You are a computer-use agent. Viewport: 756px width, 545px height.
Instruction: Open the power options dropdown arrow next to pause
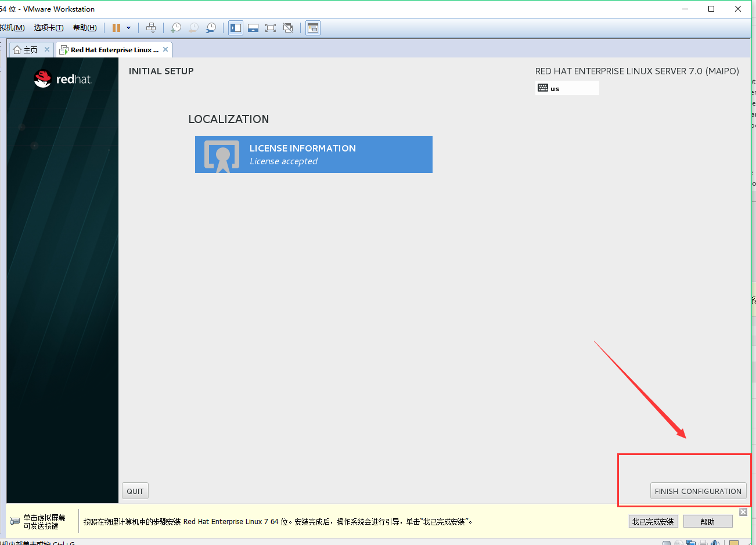[129, 28]
